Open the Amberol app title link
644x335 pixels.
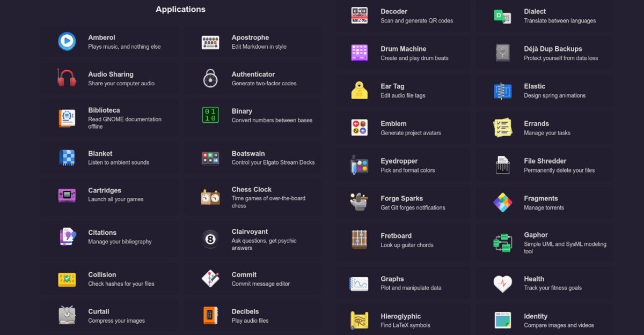click(x=102, y=38)
